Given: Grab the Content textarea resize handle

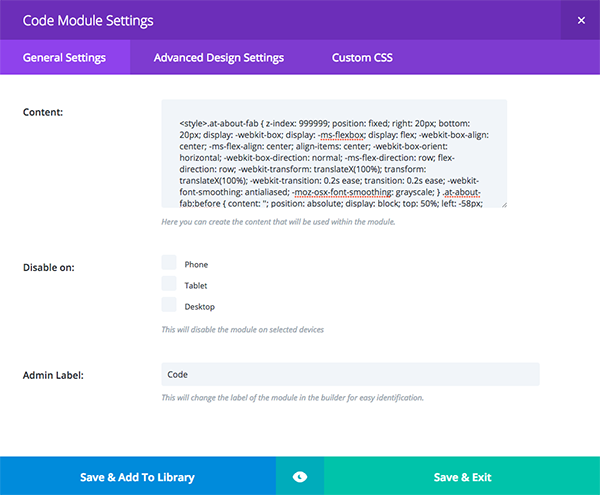Looking at the screenshot, I should coord(504,205).
